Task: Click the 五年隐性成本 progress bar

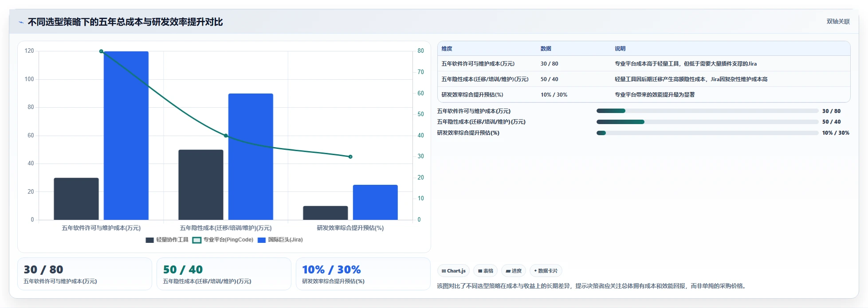Action: [707, 122]
